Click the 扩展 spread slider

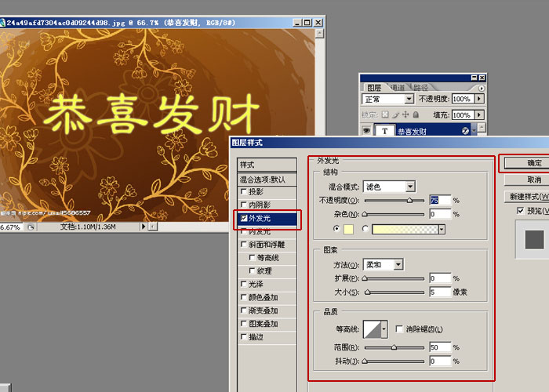tap(394, 278)
